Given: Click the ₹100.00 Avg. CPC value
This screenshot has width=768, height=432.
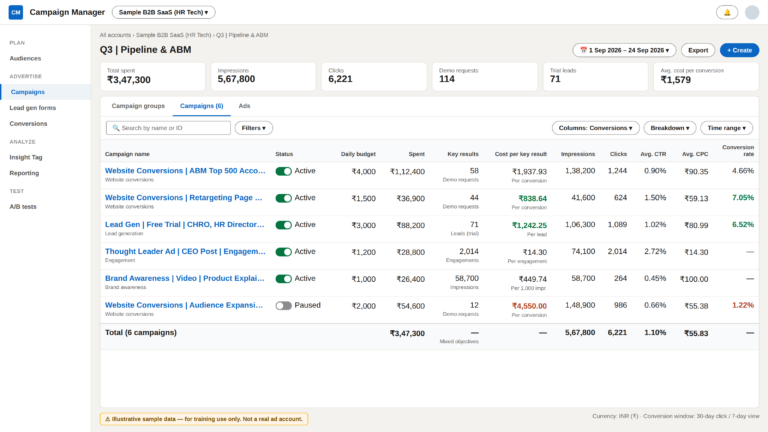Looking at the screenshot, I should click(694, 279).
